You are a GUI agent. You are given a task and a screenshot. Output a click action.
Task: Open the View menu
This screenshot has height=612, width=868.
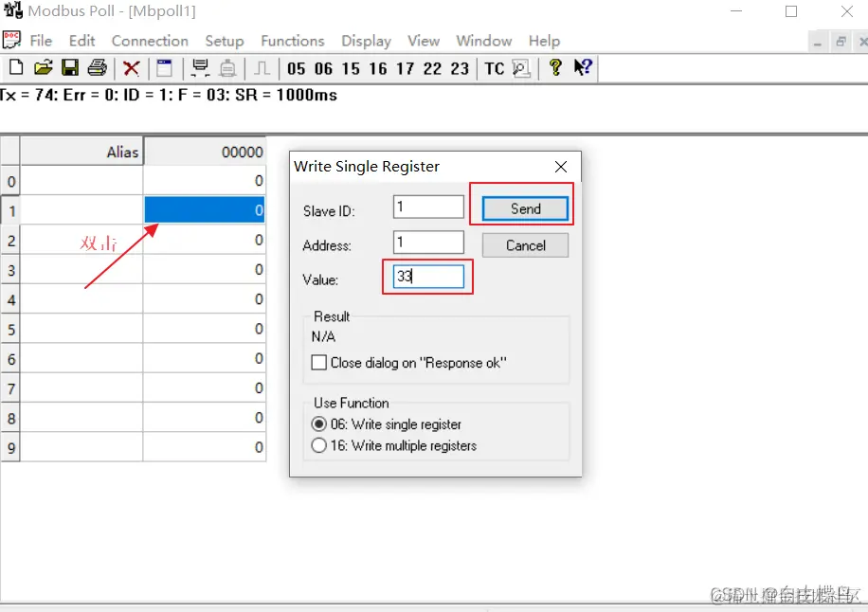(424, 41)
